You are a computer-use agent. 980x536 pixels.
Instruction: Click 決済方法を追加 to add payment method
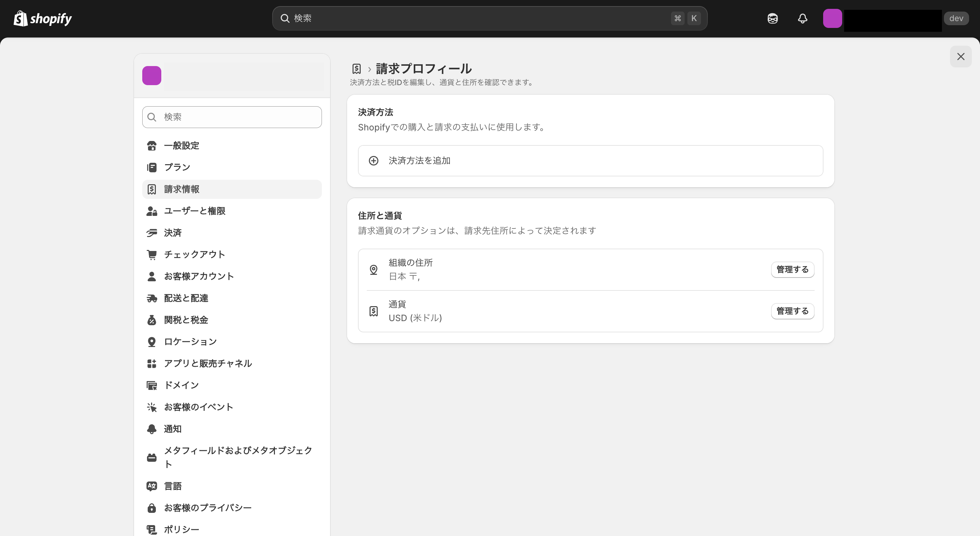[419, 160]
